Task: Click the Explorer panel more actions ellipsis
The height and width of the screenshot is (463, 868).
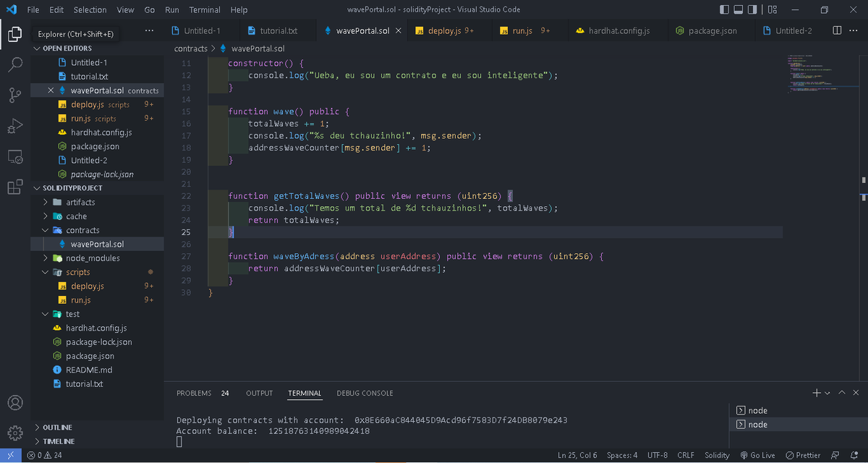Action: click(x=150, y=31)
